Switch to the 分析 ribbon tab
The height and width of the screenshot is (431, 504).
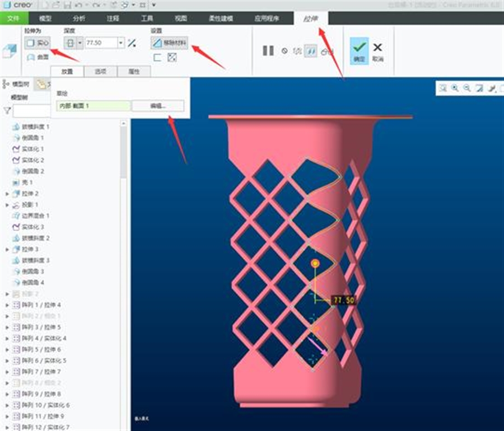tap(79, 18)
